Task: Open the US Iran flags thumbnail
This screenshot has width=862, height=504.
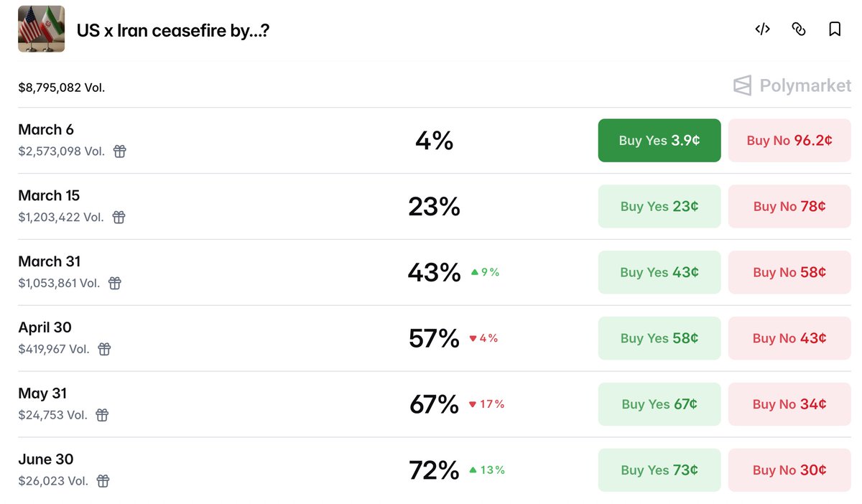Action: pyautogui.click(x=41, y=29)
